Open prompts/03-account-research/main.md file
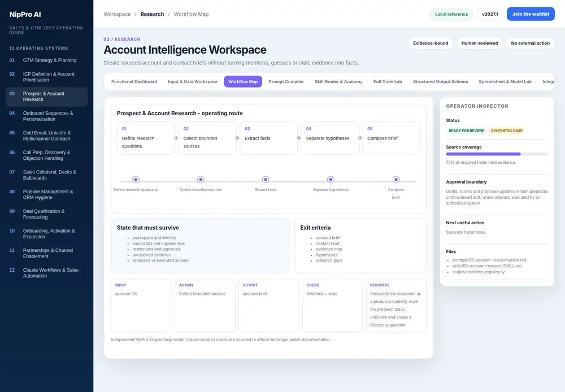Image resolution: width=565 pixels, height=392 pixels. click(x=489, y=260)
